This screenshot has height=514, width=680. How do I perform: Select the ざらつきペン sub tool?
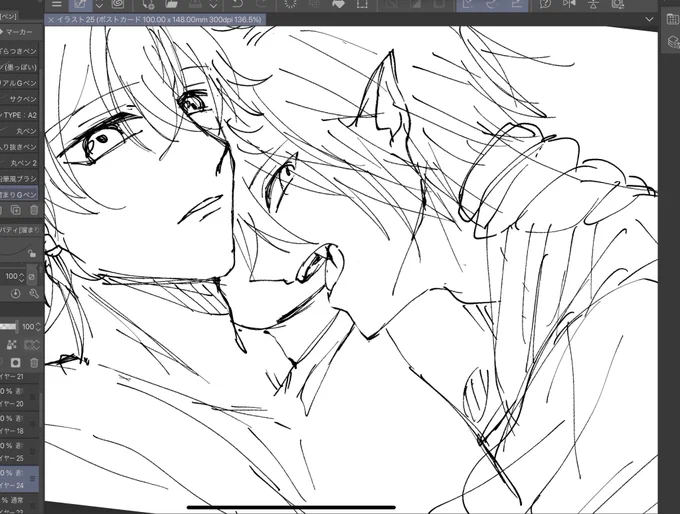[x=19, y=51]
